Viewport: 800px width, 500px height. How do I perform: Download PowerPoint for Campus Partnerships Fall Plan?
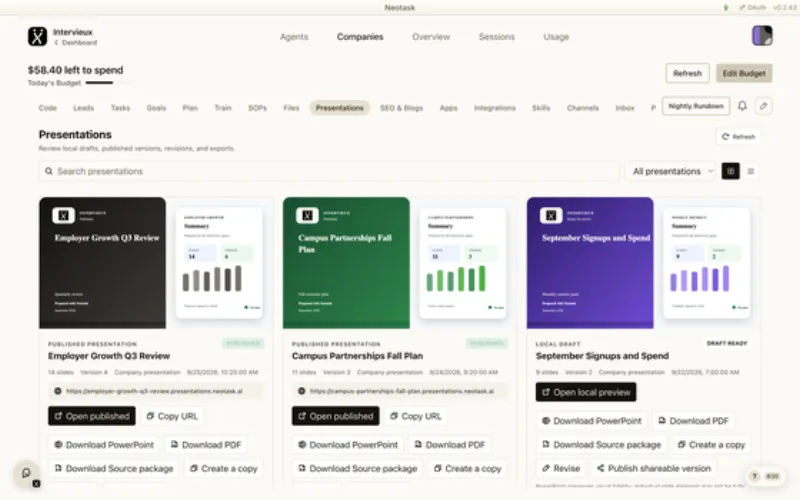tap(348, 444)
